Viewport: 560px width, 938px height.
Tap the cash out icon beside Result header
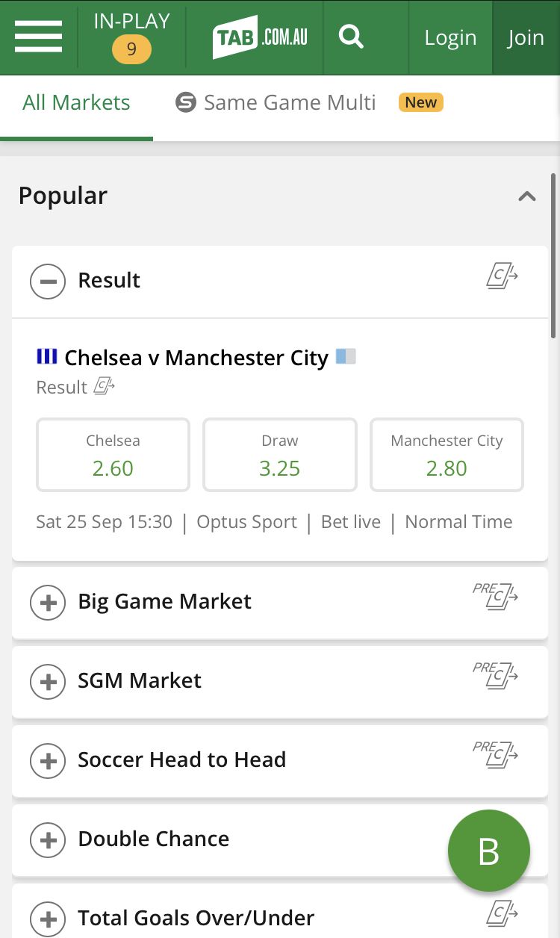click(x=502, y=277)
